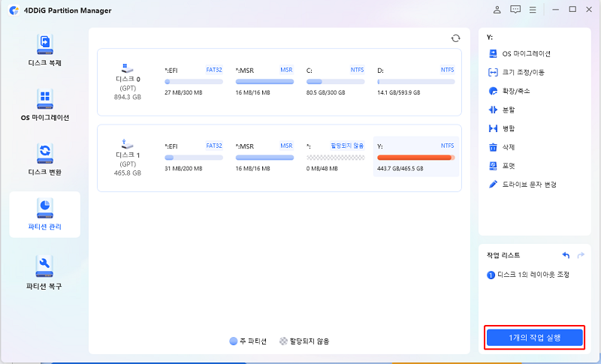Viewport: 601px width, 364px height.
Task: Select 디스크 0 disk icon
Action: point(127,68)
